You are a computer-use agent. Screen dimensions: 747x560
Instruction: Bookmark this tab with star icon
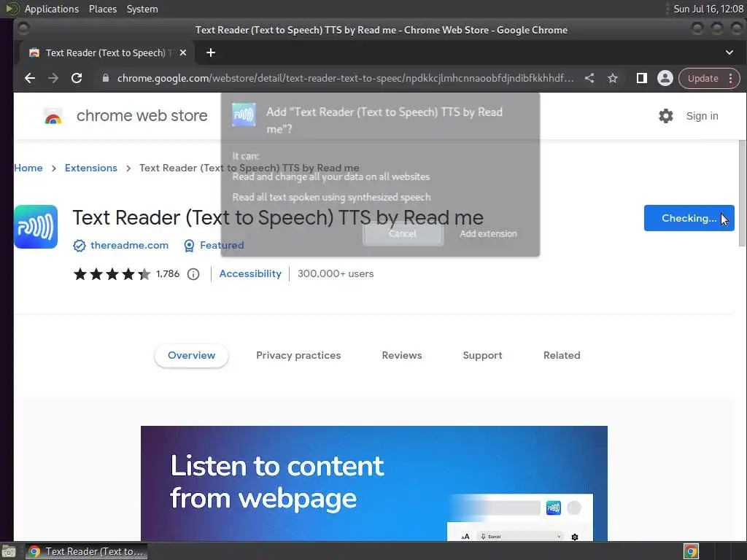[x=613, y=78]
